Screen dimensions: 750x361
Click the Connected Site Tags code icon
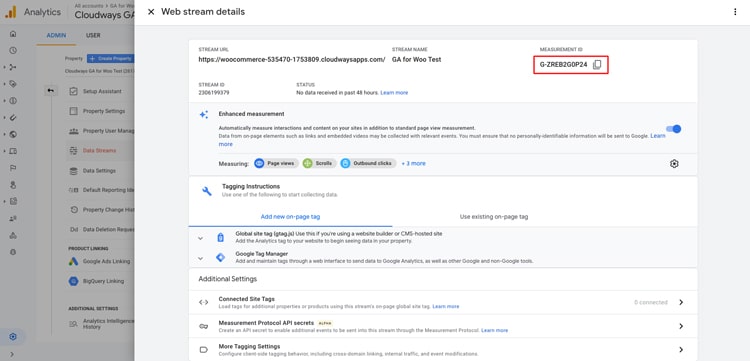pos(203,302)
